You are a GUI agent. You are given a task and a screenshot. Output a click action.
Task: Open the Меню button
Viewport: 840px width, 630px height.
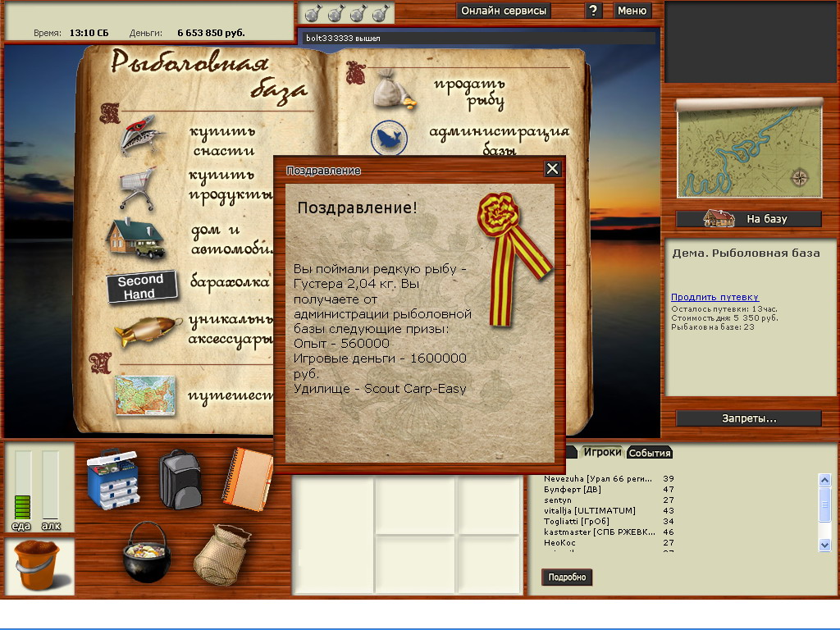(632, 11)
